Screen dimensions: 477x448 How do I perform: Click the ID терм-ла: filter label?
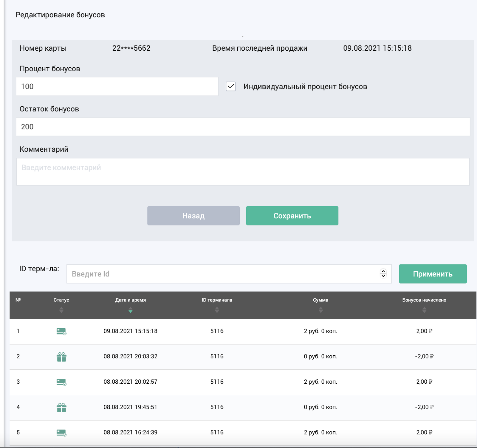click(39, 269)
